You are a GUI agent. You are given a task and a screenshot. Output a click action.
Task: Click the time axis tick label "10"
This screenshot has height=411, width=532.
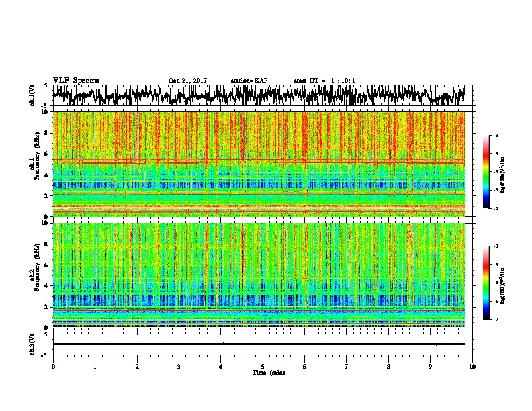point(472,366)
